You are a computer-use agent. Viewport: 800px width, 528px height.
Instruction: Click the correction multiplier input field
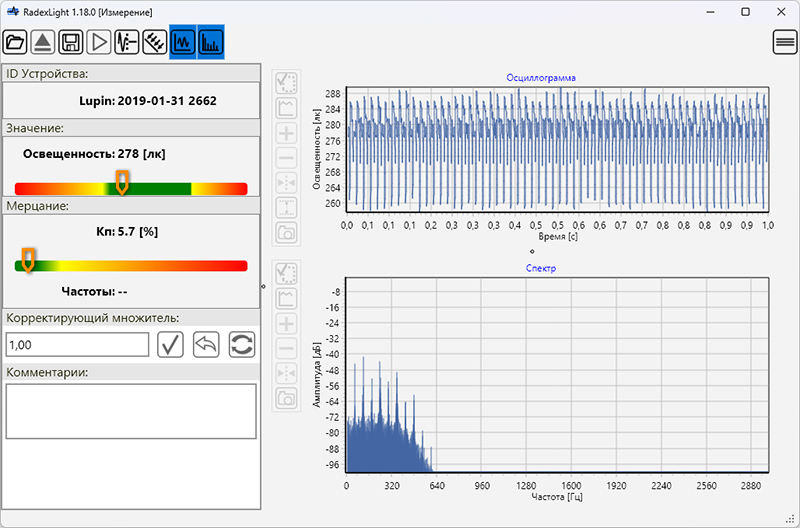pyautogui.click(x=77, y=345)
